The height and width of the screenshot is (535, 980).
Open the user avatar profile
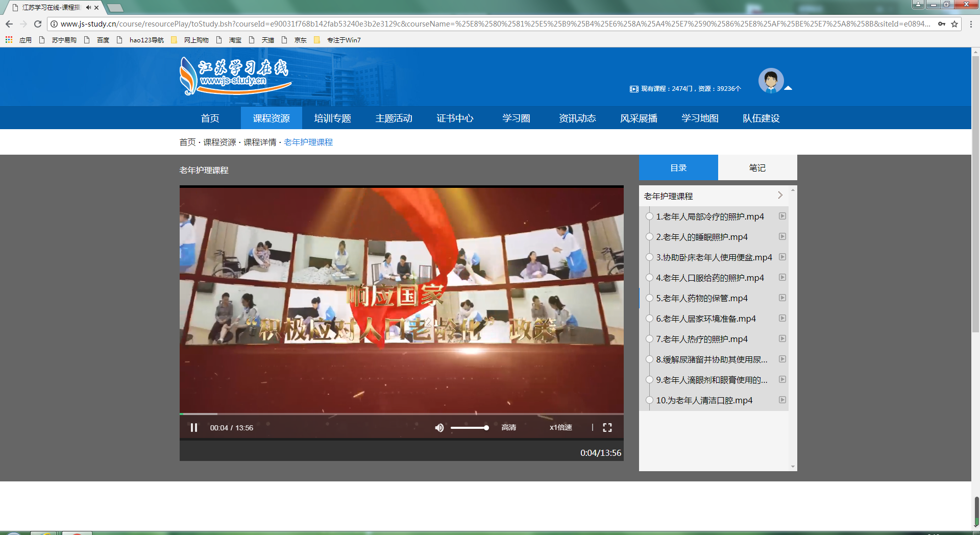click(x=771, y=81)
